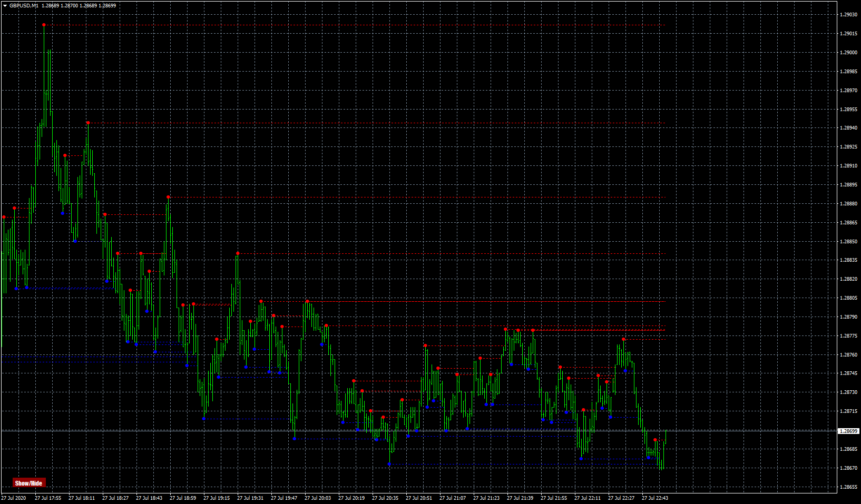Click time axis label 27 Jul 22:27
The height and width of the screenshot is (504, 861).
621,498
